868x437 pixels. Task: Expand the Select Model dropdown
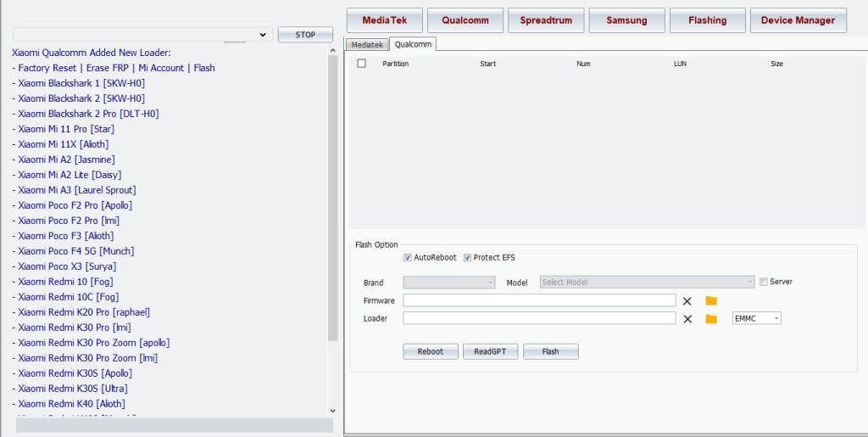click(x=647, y=283)
